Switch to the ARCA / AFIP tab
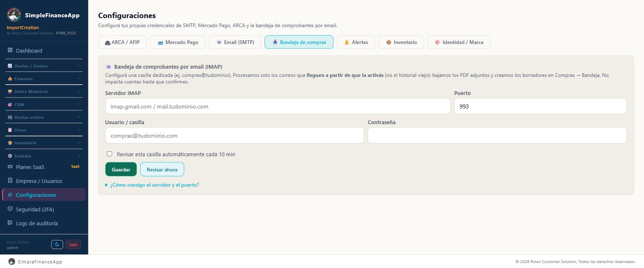The image size is (644, 268). pyautogui.click(x=122, y=42)
